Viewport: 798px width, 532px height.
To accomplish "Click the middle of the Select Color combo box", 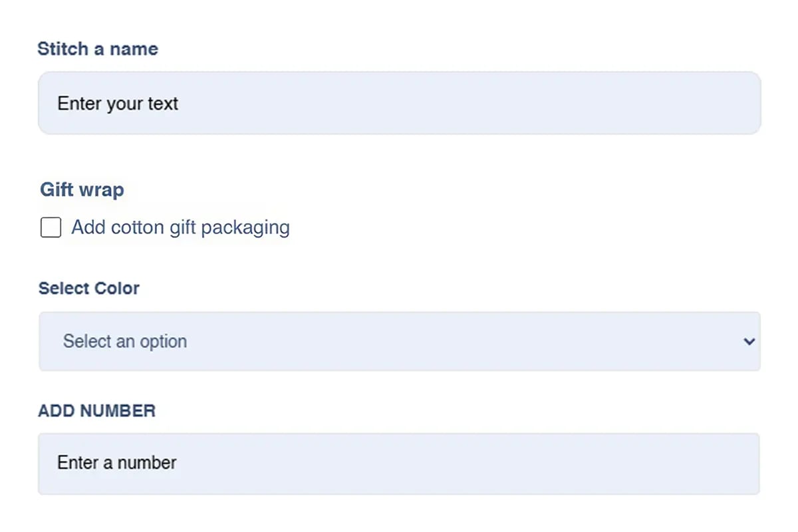I will (x=399, y=341).
